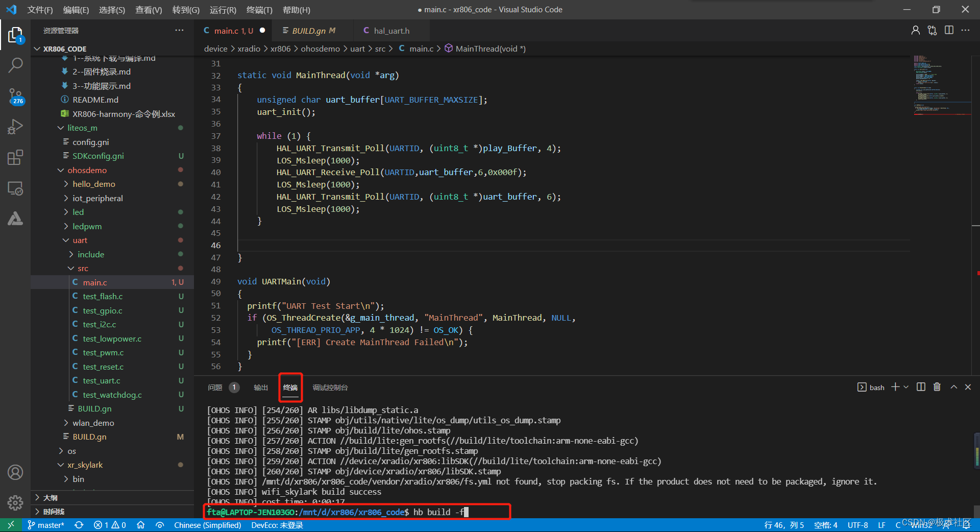Open the Run and Debug view
Image resolution: width=980 pixels, height=532 pixels.
[x=15, y=126]
